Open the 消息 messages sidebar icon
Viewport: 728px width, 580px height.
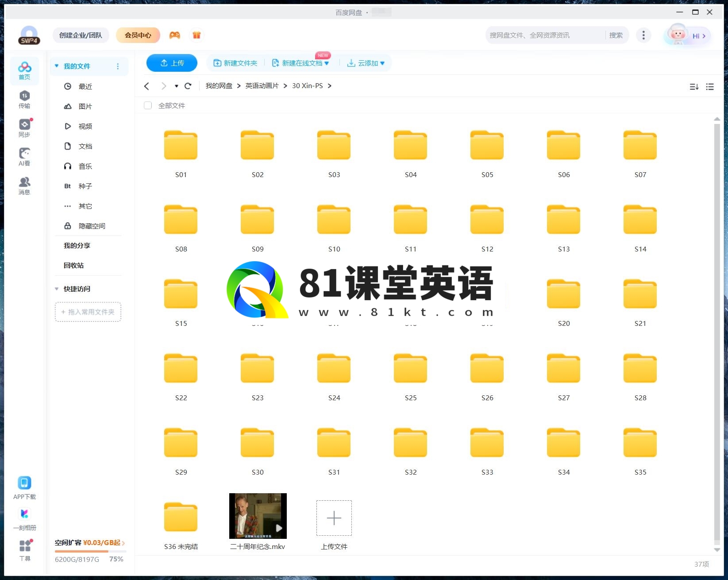[24, 186]
